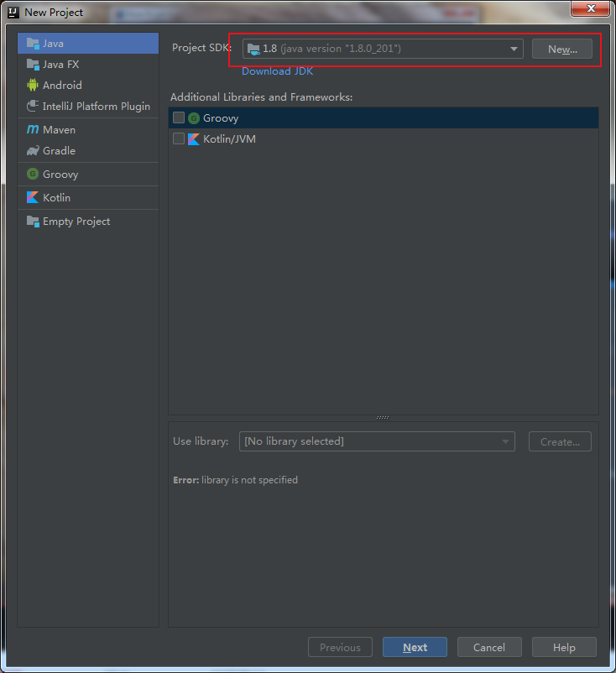
Task: Click the Next button
Action: tap(415, 647)
